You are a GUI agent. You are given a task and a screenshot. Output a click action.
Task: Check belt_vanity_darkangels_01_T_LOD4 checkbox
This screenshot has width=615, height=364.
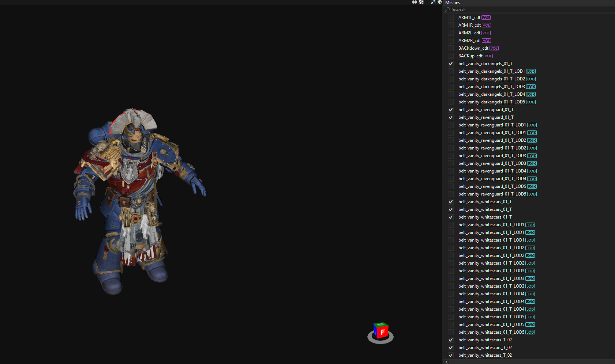tap(451, 94)
